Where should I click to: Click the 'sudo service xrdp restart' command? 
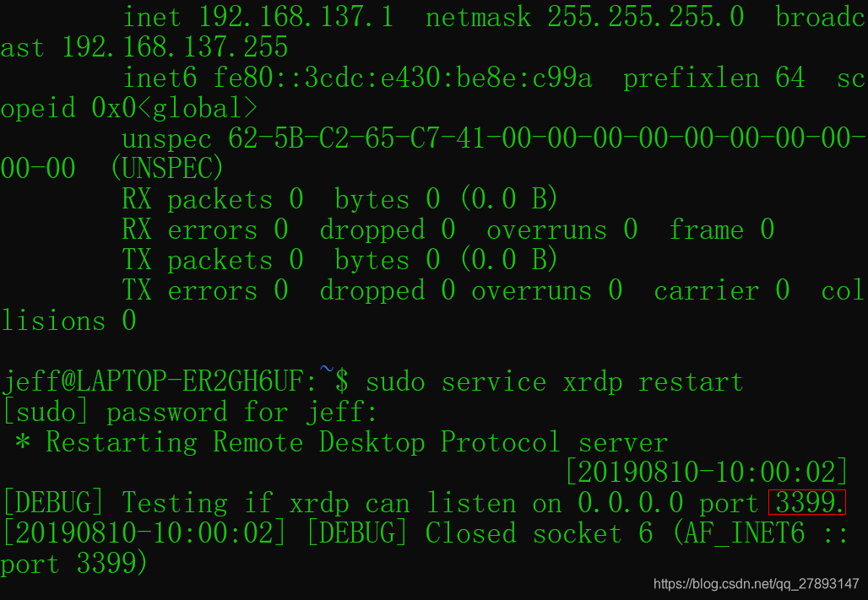click(x=554, y=382)
